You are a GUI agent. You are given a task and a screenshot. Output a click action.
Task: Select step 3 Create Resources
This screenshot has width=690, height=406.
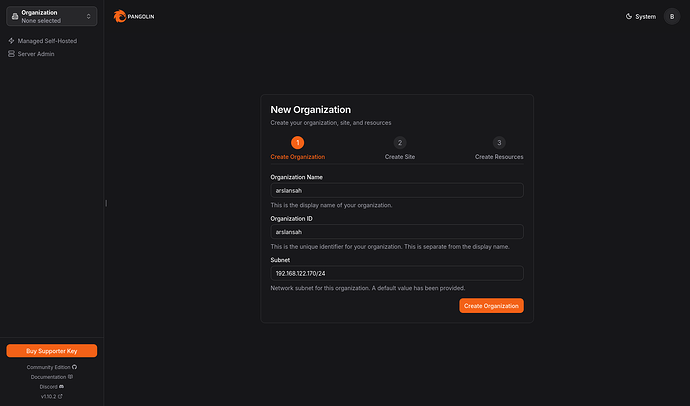pos(499,143)
